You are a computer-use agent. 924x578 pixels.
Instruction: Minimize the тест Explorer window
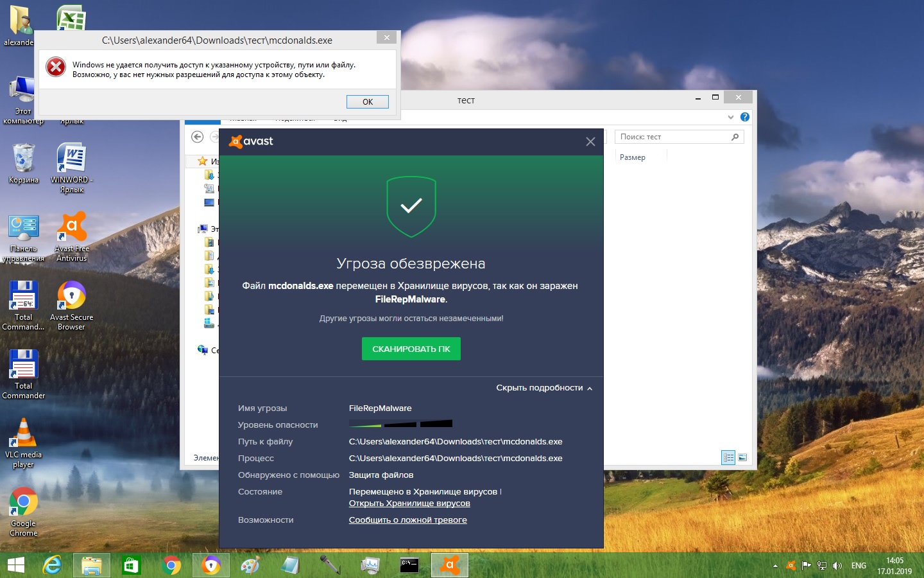[698, 98]
